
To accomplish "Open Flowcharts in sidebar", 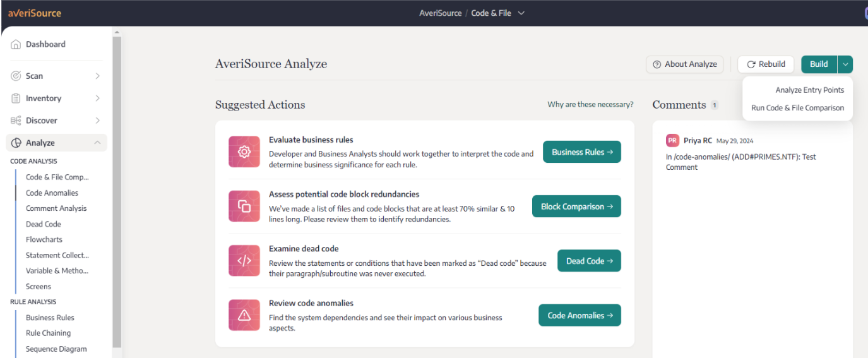I will coord(44,239).
